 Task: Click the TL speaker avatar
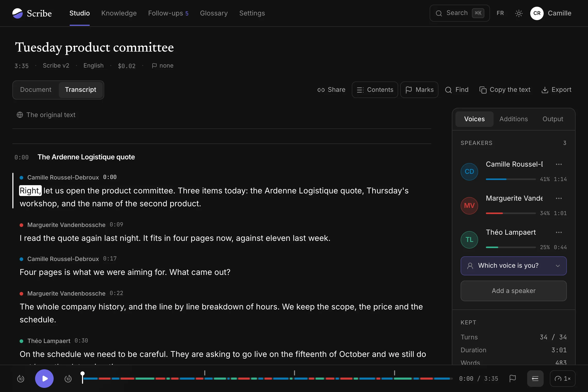point(469,240)
